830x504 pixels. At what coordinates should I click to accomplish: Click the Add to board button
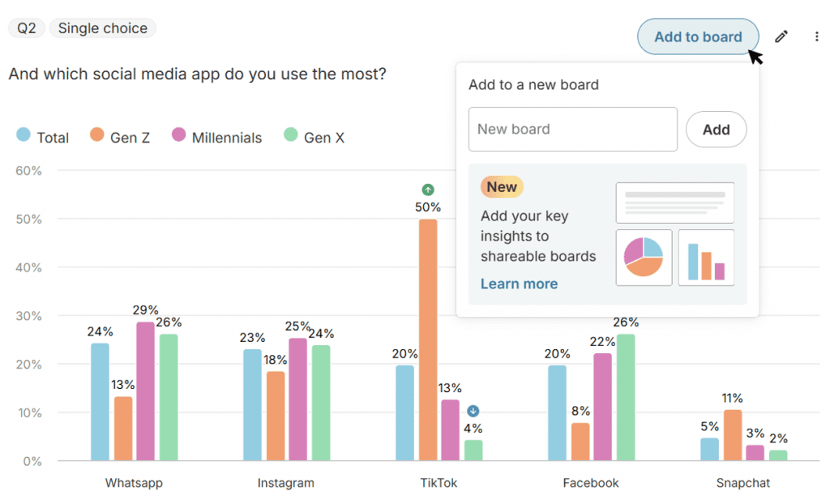click(698, 36)
